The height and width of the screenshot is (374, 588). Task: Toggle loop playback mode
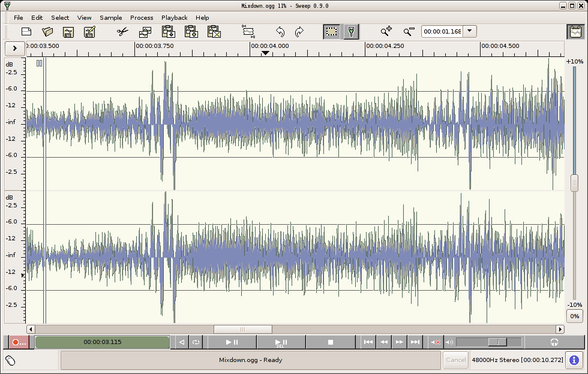point(196,342)
